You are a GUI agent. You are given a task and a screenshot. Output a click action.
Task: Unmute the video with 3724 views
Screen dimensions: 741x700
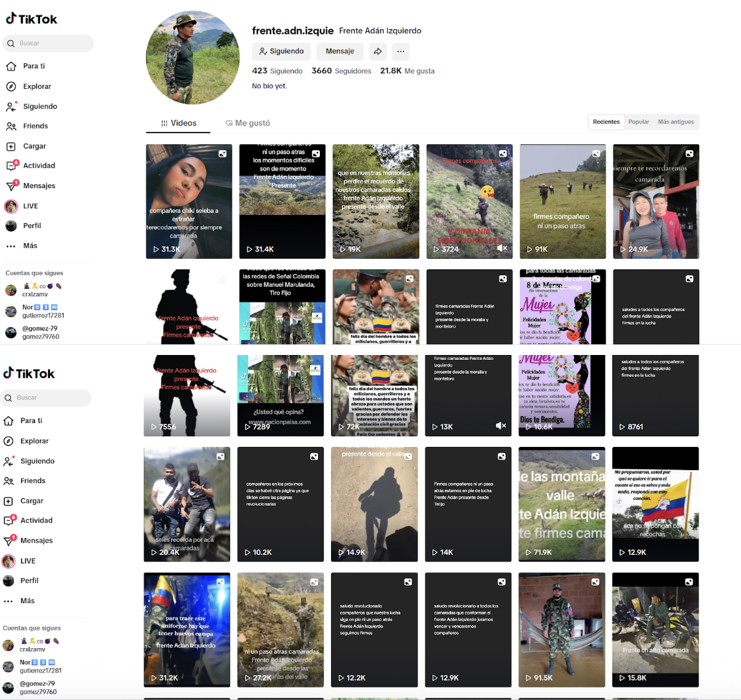click(502, 248)
